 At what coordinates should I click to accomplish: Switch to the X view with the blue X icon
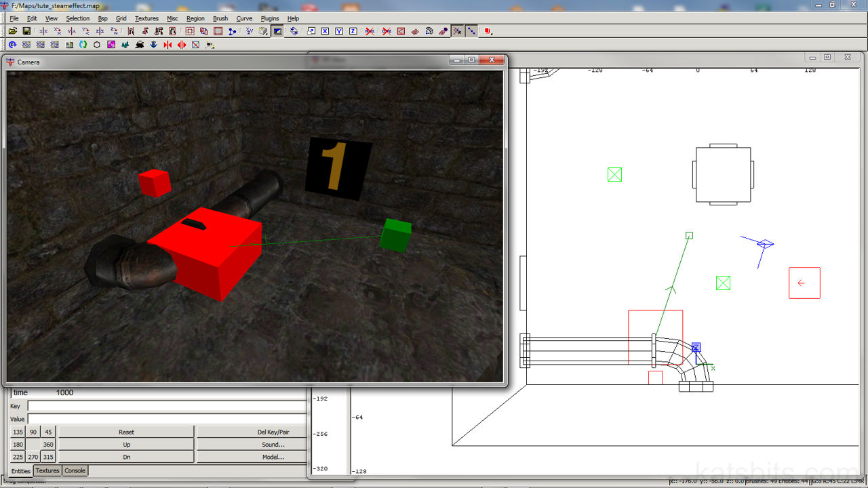pyautogui.click(x=325, y=31)
